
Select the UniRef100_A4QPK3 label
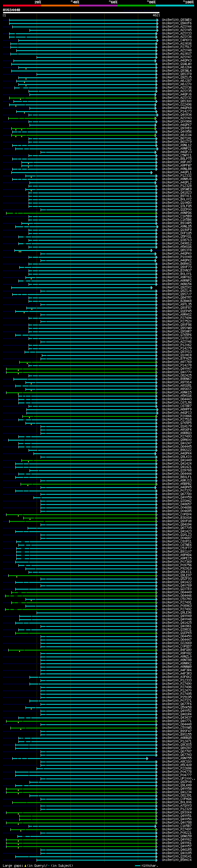click(x=177, y=61)
